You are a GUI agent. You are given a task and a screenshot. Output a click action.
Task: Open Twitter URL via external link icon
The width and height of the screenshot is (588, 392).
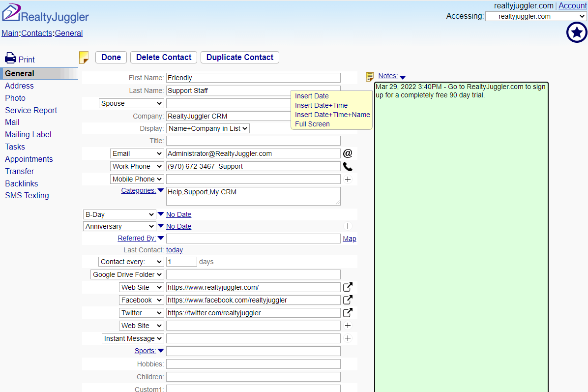[348, 312]
